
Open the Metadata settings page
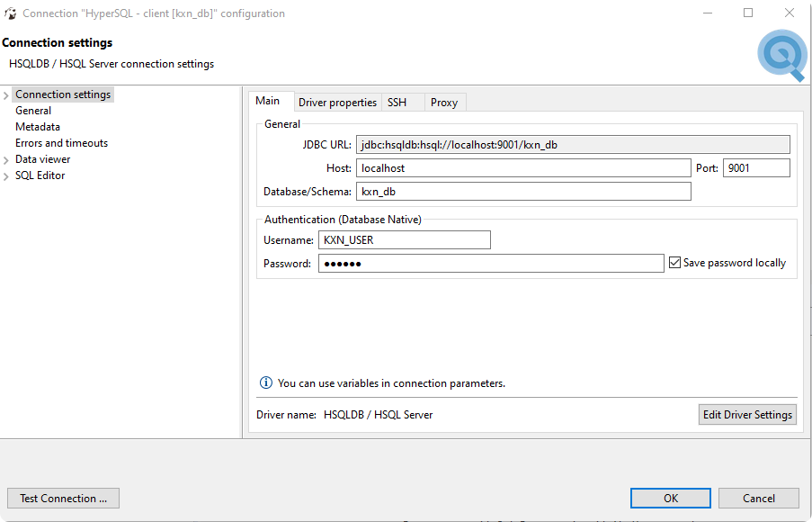pyautogui.click(x=37, y=127)
